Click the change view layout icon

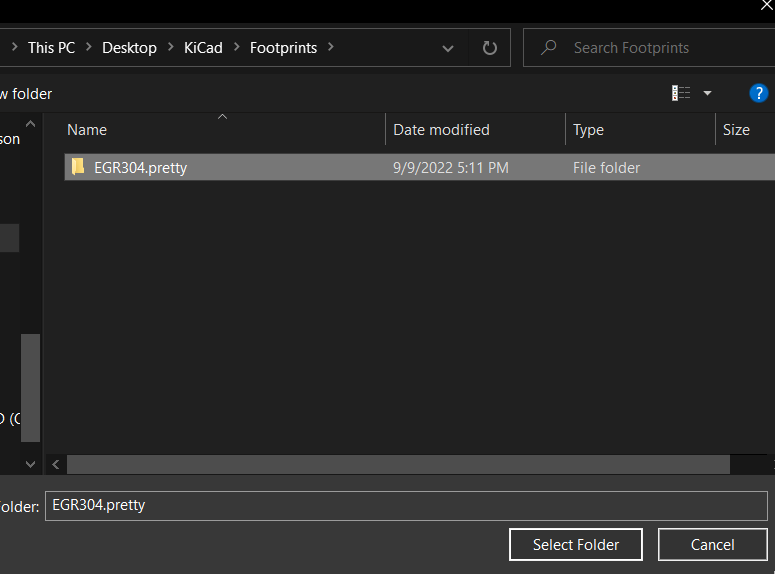pyautogui.click(x=681, y=93)
